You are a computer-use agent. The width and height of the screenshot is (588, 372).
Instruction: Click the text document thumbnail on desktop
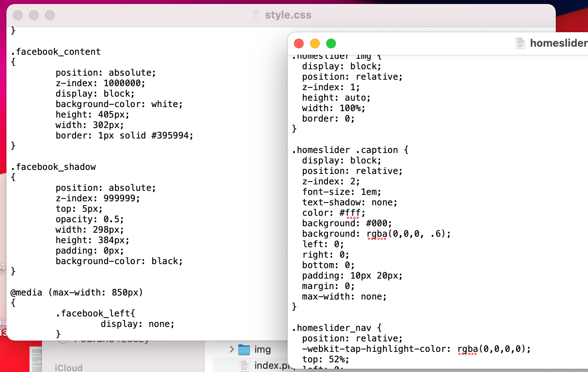36,360
